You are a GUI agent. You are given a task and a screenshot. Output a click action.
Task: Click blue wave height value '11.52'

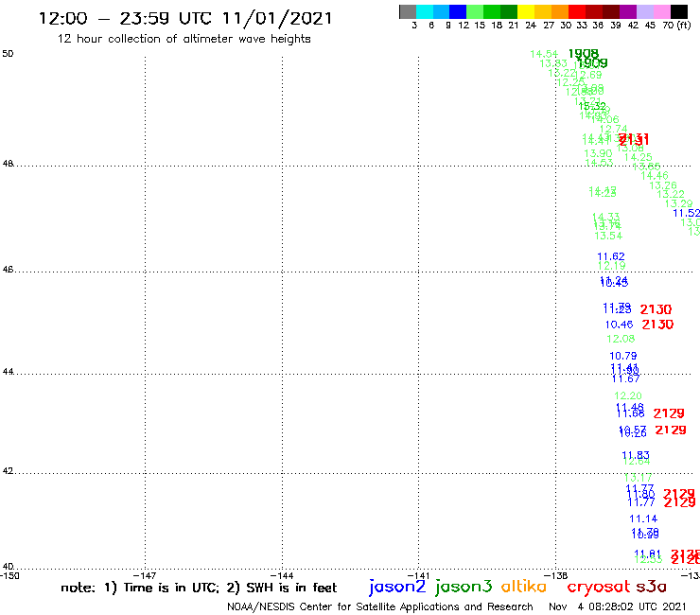(686, 214)
